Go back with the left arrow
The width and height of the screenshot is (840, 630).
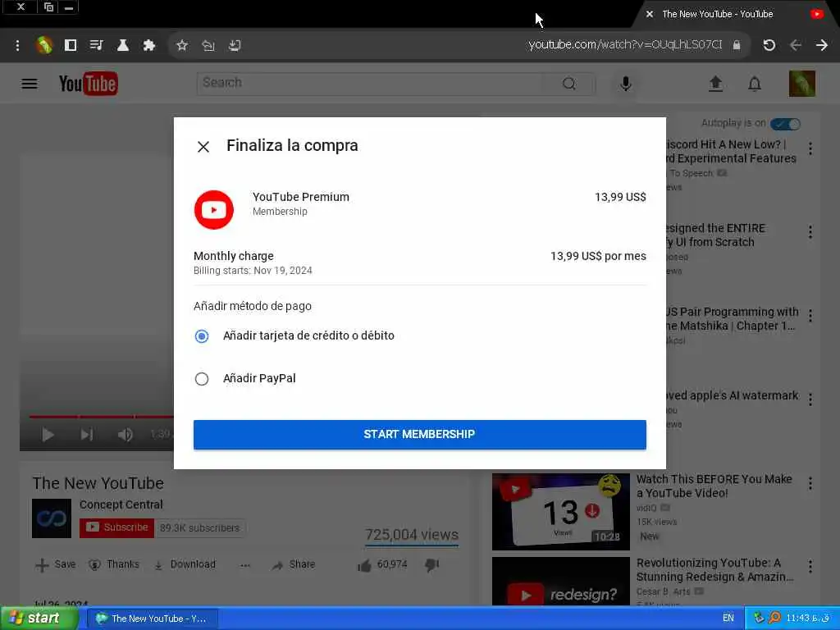tap(796, 45)
